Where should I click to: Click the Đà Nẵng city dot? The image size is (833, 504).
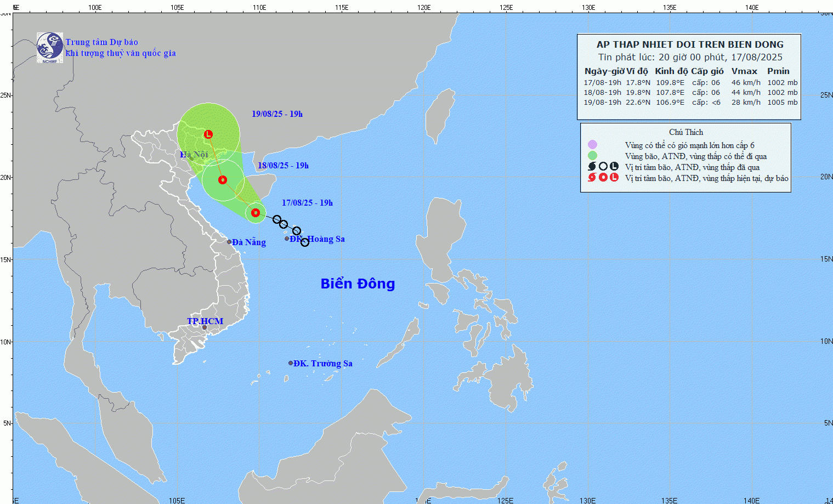pyautogui.click(x=229, y=242)
